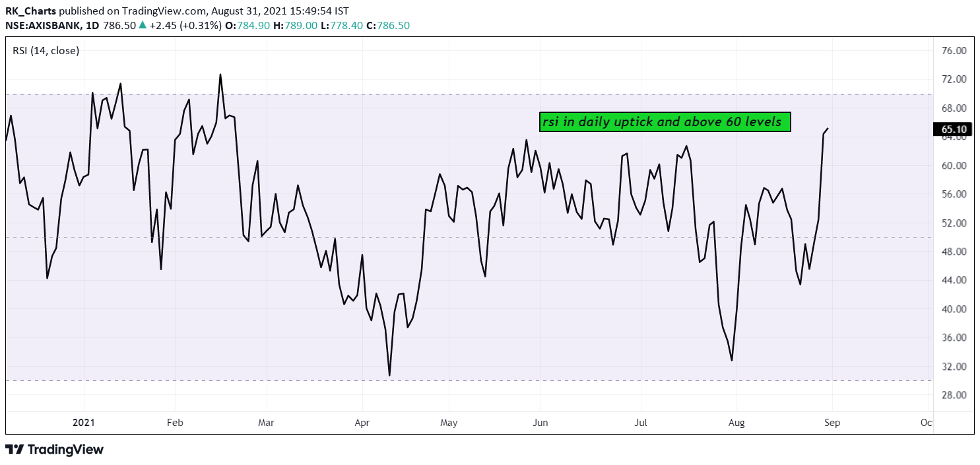Click the Mar label on the time axis
This screenshot has width=980, height=465.
click(x=266, y=422)
